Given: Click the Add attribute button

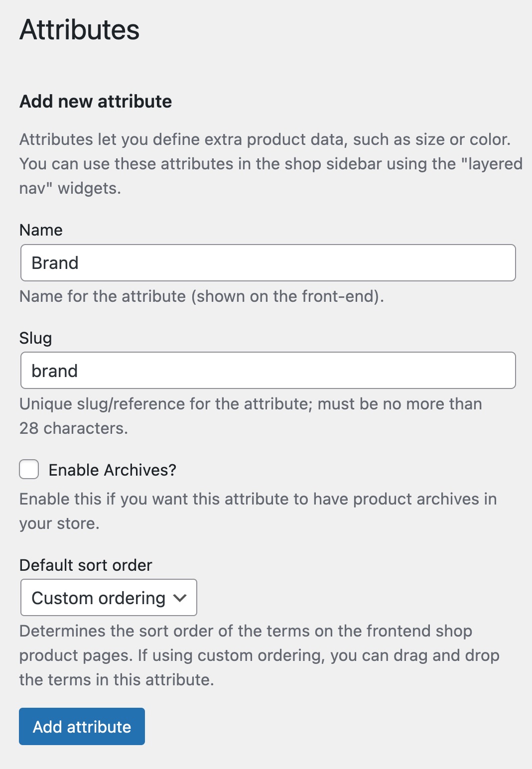Looking at the screenshot, I should pos(82,727).
